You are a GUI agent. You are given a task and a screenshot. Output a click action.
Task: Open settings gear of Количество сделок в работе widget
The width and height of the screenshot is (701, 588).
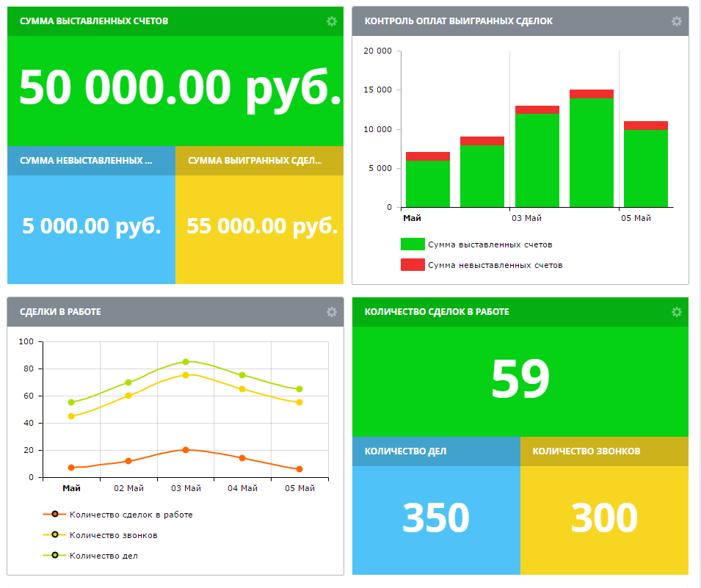tap(676, 312)
